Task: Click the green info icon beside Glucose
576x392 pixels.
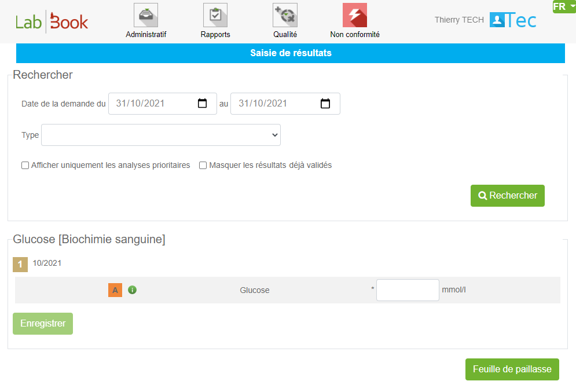Action: pyautogui.click(x=133, y=290)
